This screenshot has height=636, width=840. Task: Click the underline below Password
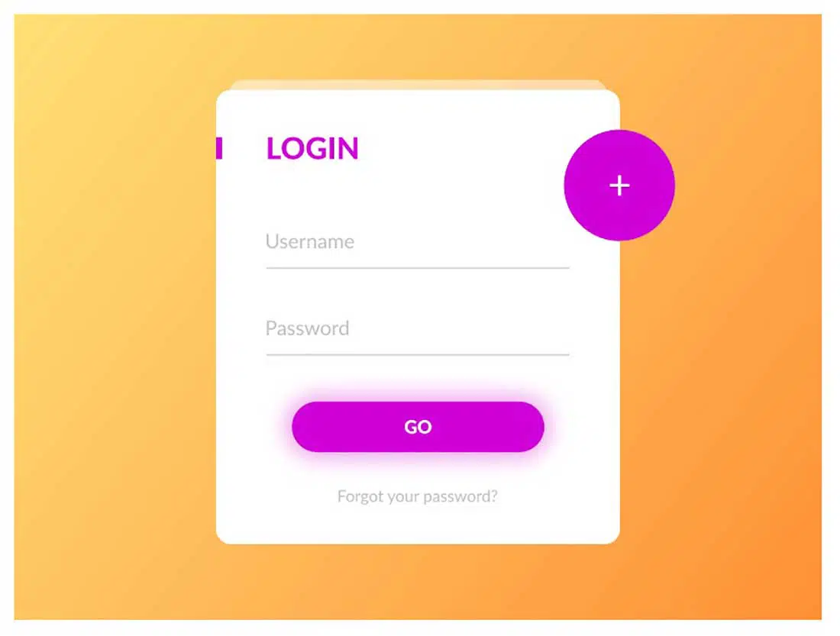pyautogui.click(x=417, y=354)
